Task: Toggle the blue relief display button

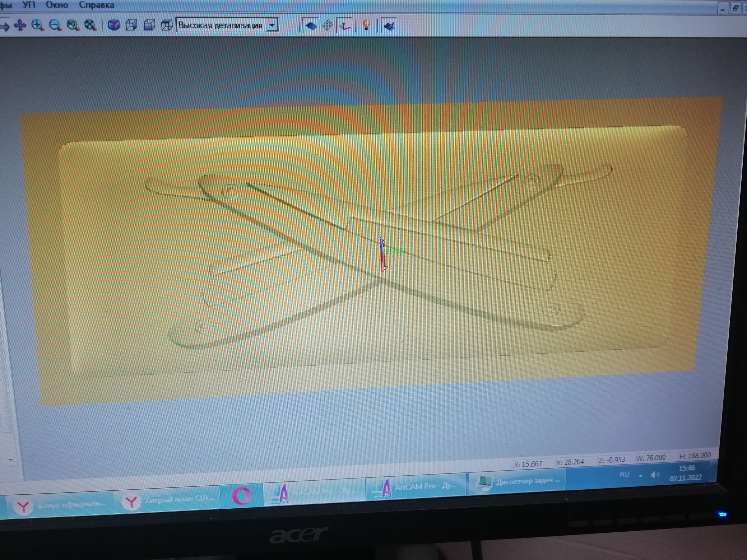Action: click(x=311, y=26)
